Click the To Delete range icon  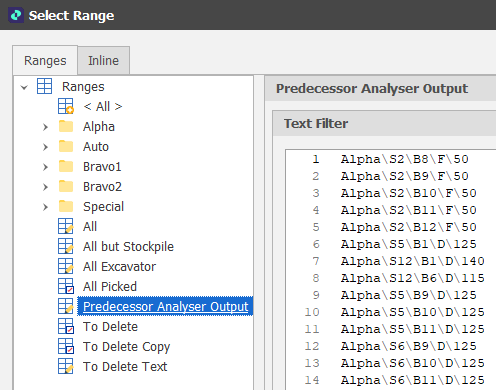pos(66,326)
